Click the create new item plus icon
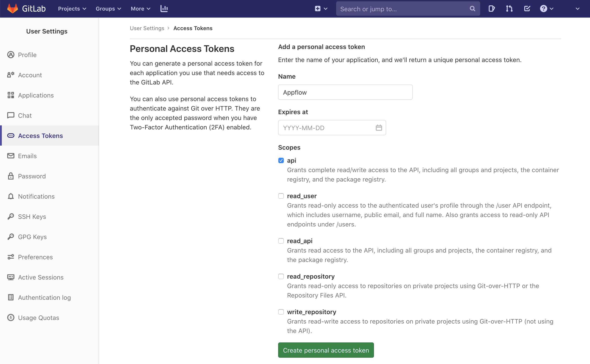The width and height of the screenshot is (590, 364). click(318, 8)
